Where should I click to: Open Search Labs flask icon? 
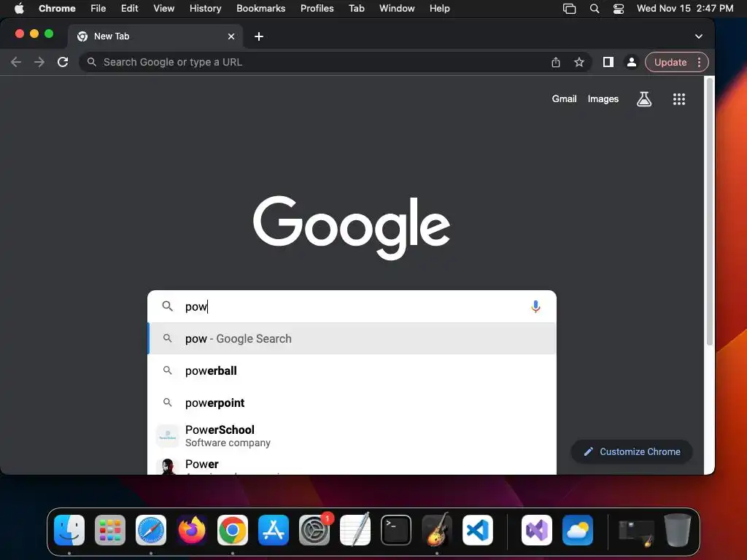643,99
